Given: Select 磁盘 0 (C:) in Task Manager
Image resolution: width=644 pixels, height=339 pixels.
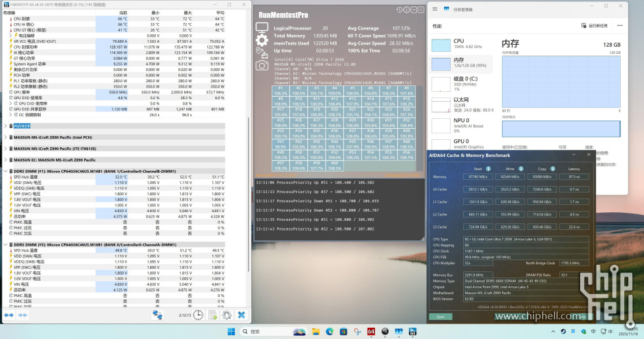Looking at the screenshot, I should click(462, 83).
